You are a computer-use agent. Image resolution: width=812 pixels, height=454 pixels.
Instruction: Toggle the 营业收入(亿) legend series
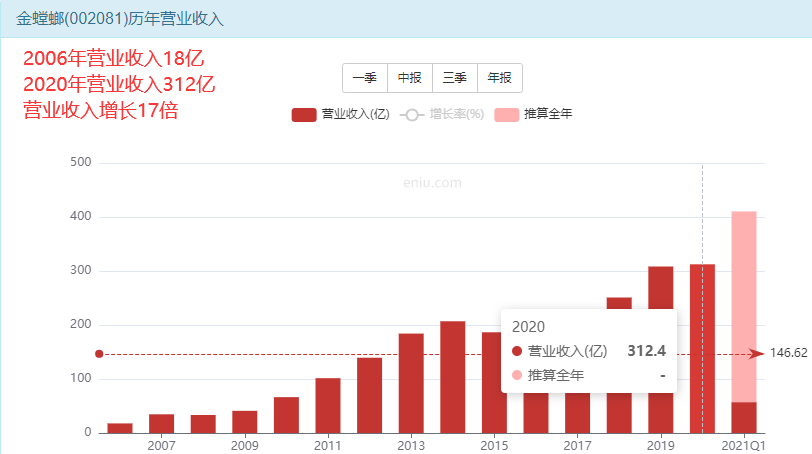(x=341, y=114)
